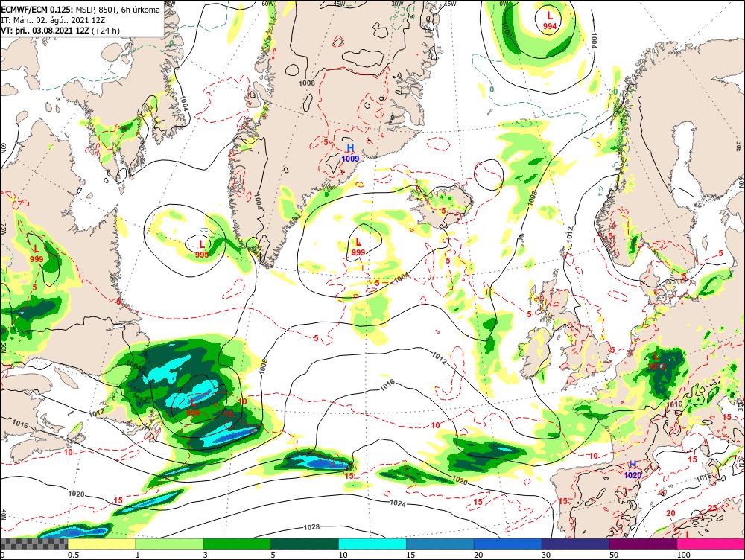Image resolution: width=745 pixels, height=560 pixels.
Task: Click the light green 1–3 legend swatch
Action: pyautogui.click(x=169, y=544)
